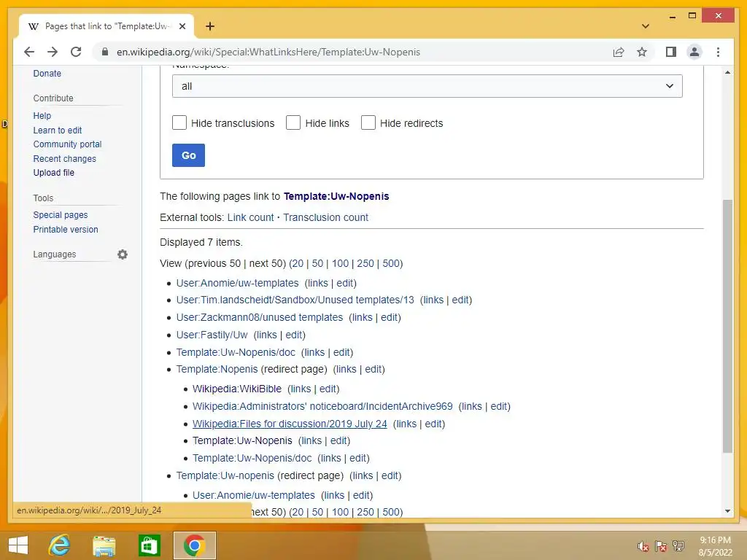Click the taskbar clock and date

(x=715, y=546)
